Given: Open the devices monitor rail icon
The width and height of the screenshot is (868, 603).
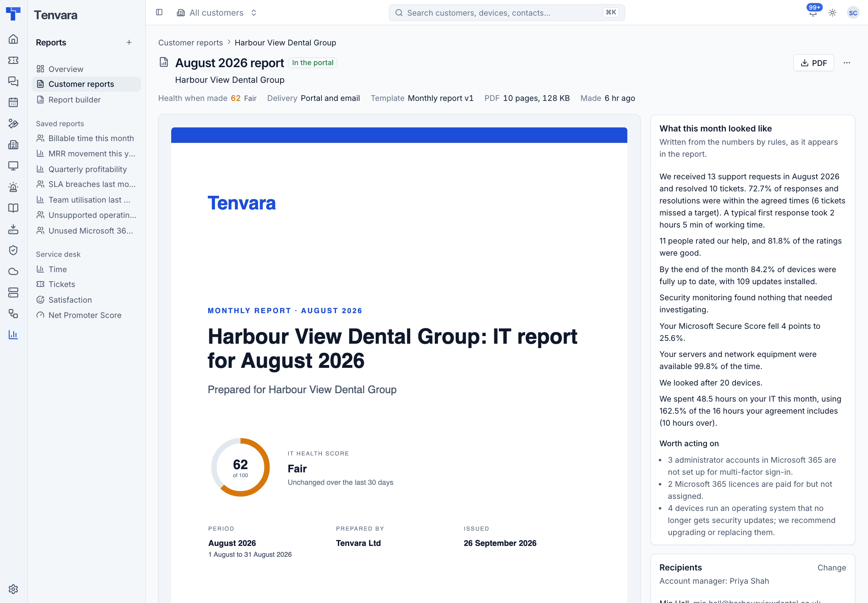Looking at the screenshot, I should [13, 166].
